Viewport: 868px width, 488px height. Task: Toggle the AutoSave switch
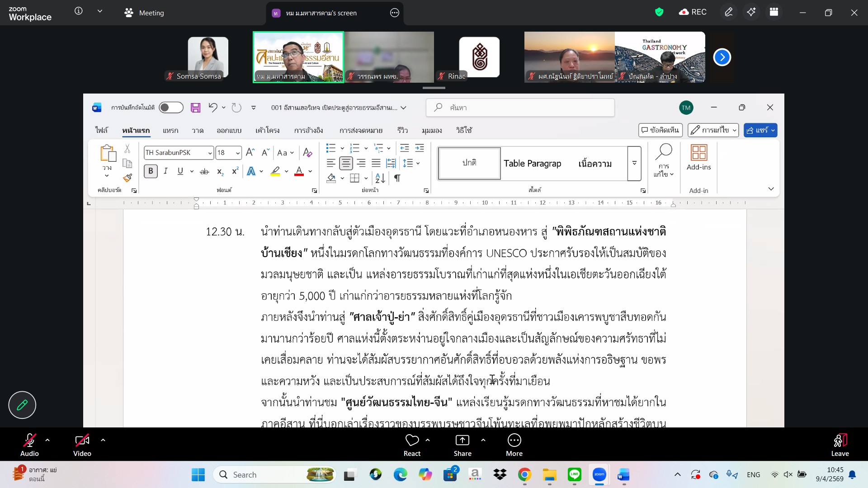tap(171, 108)
